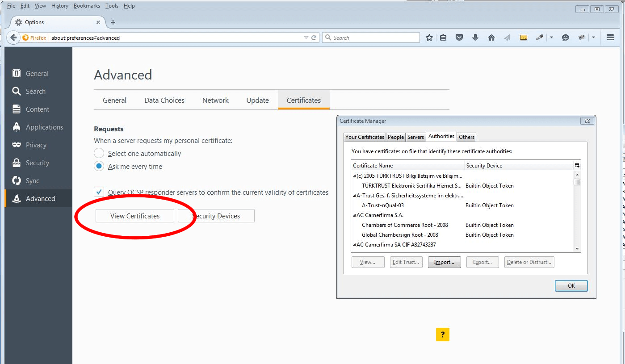Open the URL bar history dropdown arrow
The width and height of the screenshot is (625, 364).
tap(306, 38)
